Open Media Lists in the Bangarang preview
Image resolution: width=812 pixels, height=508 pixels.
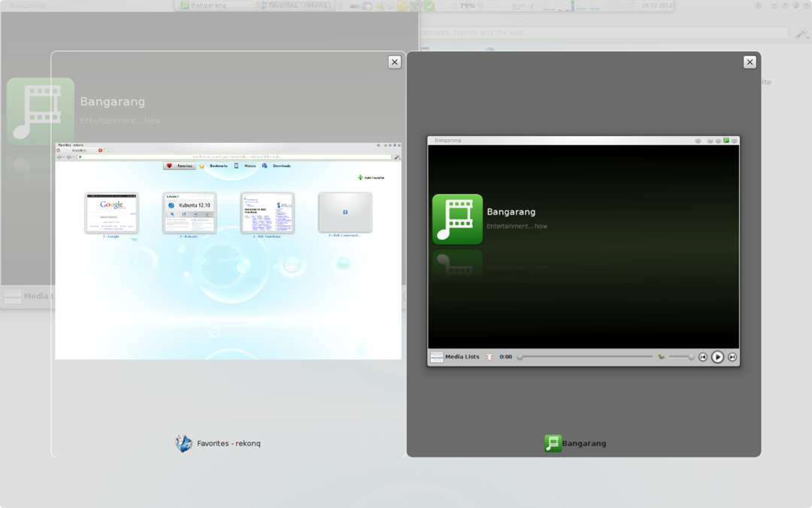click(462, 357)
